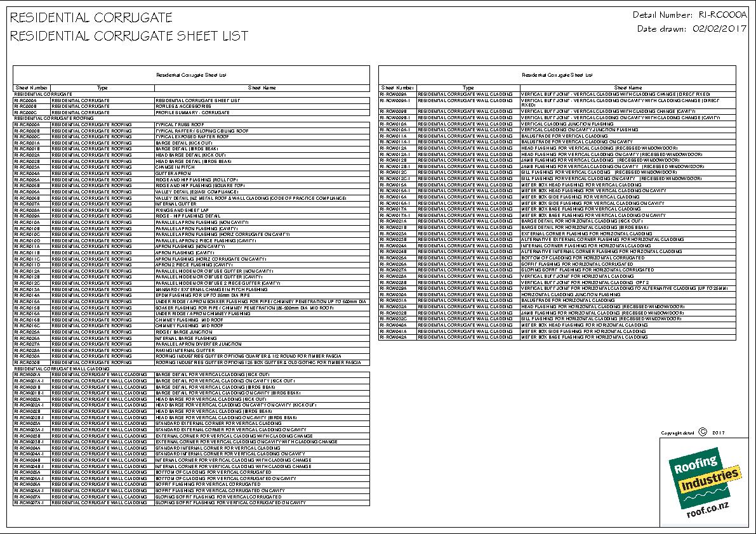Select "INTERNAL BARGE FLASHING" sheet name
The width and height of the screenshot is (756, 534).
186,338
